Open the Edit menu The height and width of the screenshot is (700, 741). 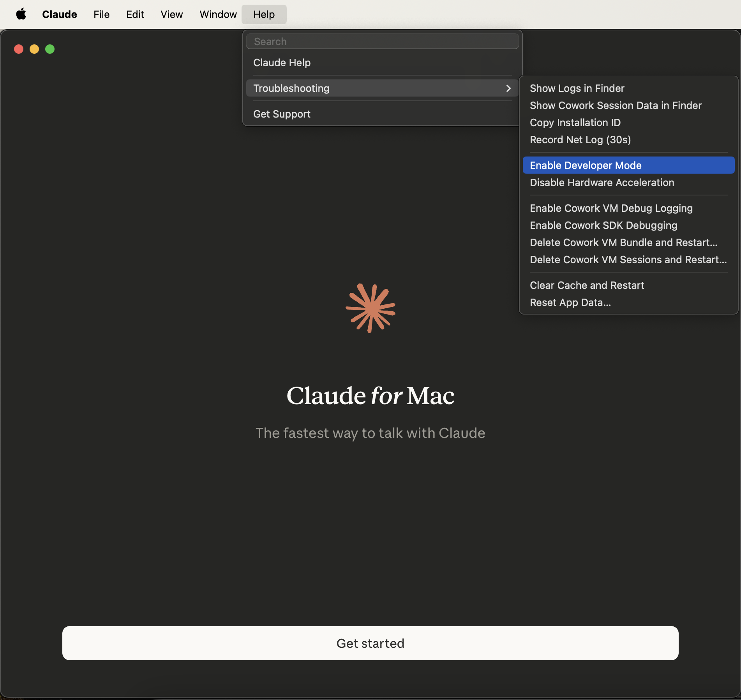134,14
